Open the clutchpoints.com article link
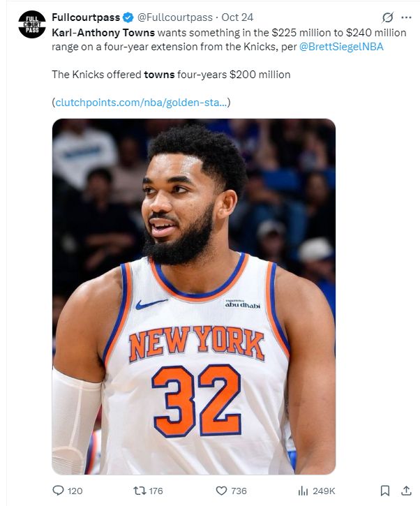The height and width of the screenshot is (506, 420). point(142,103)
